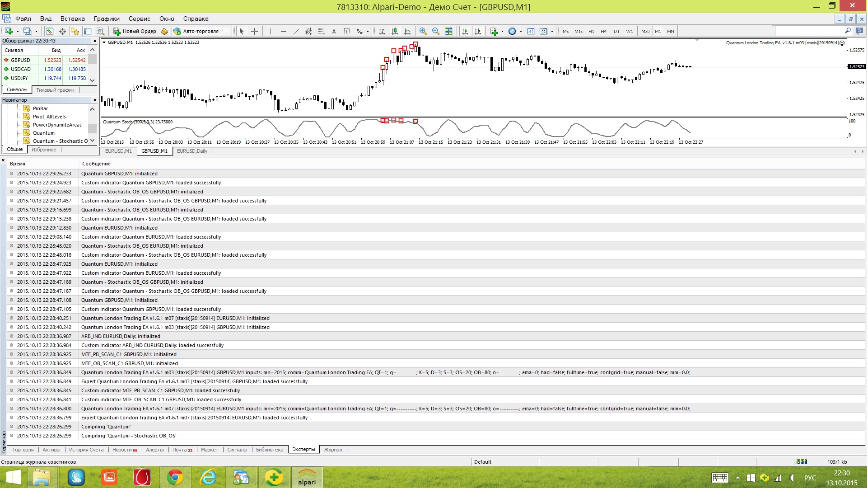Switch to the Журнал terminal tab
The height and width of the screenshot is (498, 868).
point(333,450)
